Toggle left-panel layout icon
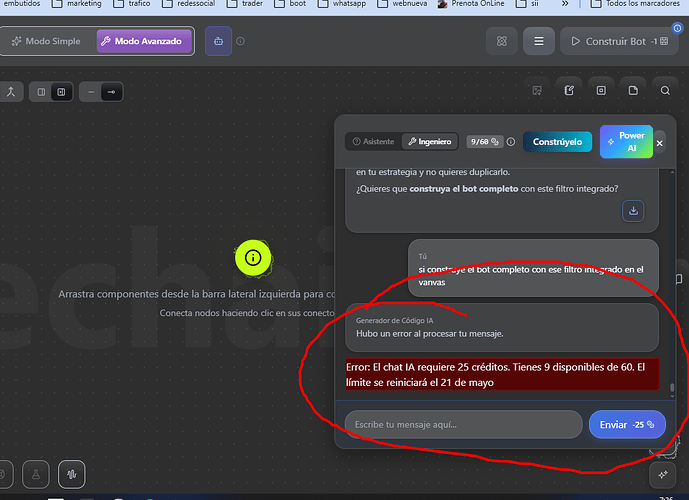This screenshot has height=500, width=689. tap(41, 92)
